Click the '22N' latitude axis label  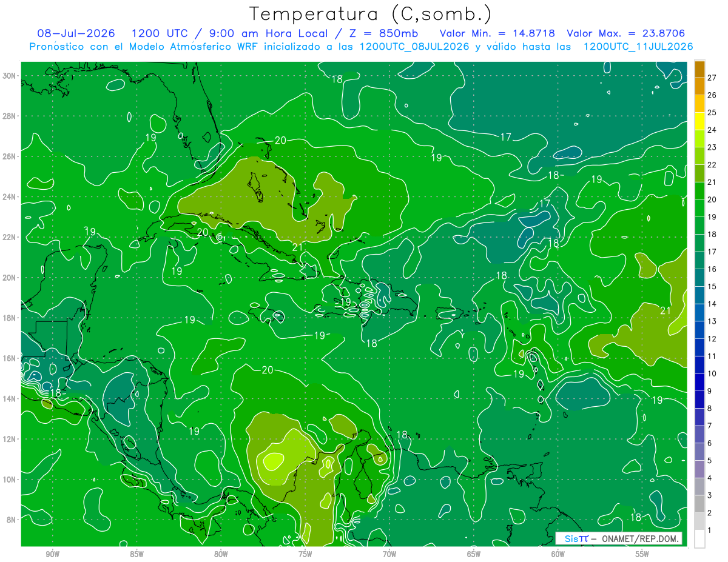(9, 237)
